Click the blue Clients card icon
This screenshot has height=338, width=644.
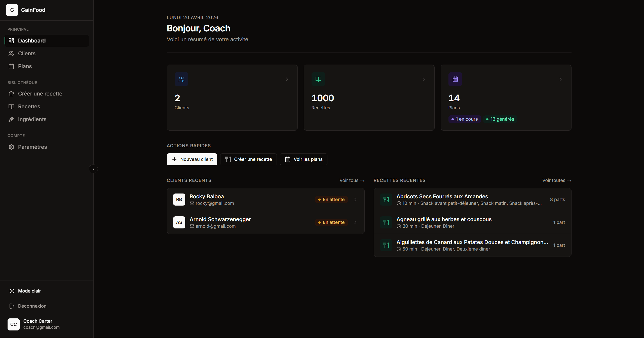(x=181, y=79)
